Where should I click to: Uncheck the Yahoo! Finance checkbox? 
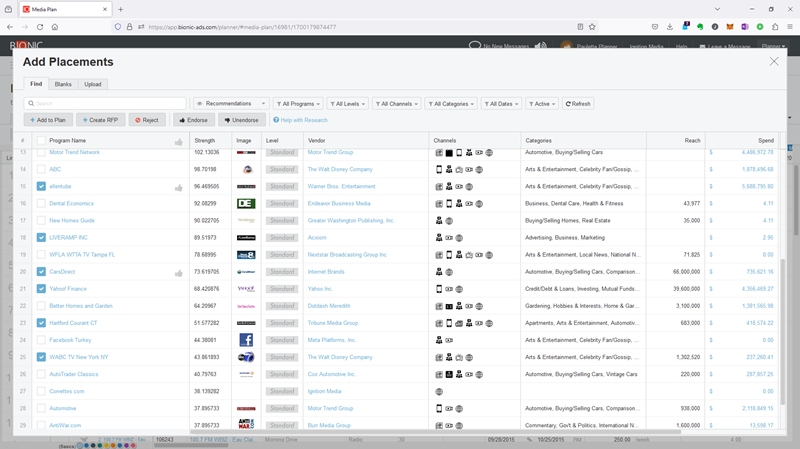(41, 289)
